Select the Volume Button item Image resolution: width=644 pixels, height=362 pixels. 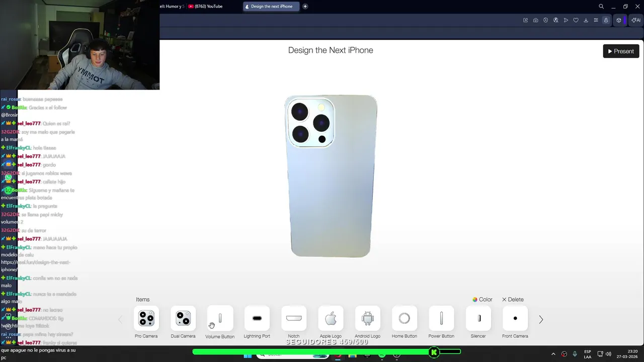tap(220, 318)
